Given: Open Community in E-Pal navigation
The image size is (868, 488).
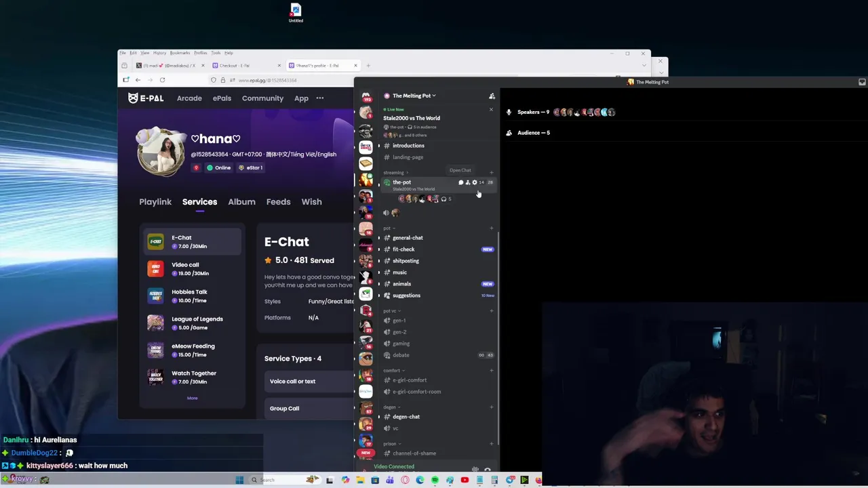Looking at the screenshot, I should pos(262,98).
